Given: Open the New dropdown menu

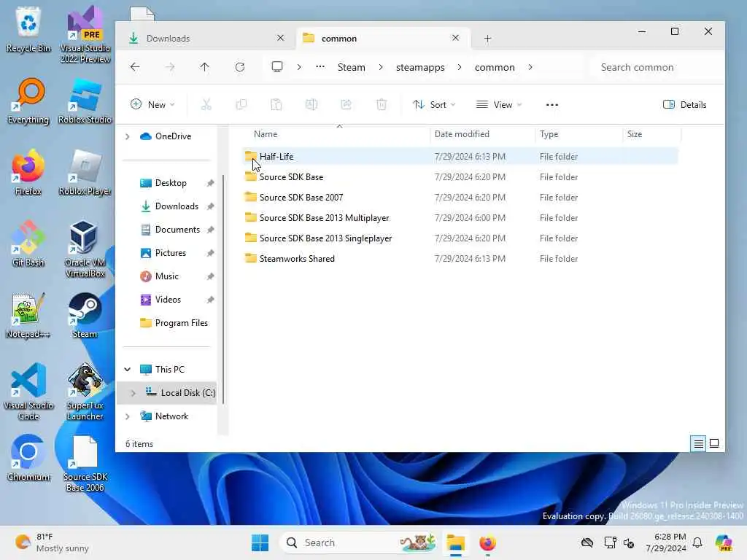Looking at the screenshot, I should coord(152,105).
